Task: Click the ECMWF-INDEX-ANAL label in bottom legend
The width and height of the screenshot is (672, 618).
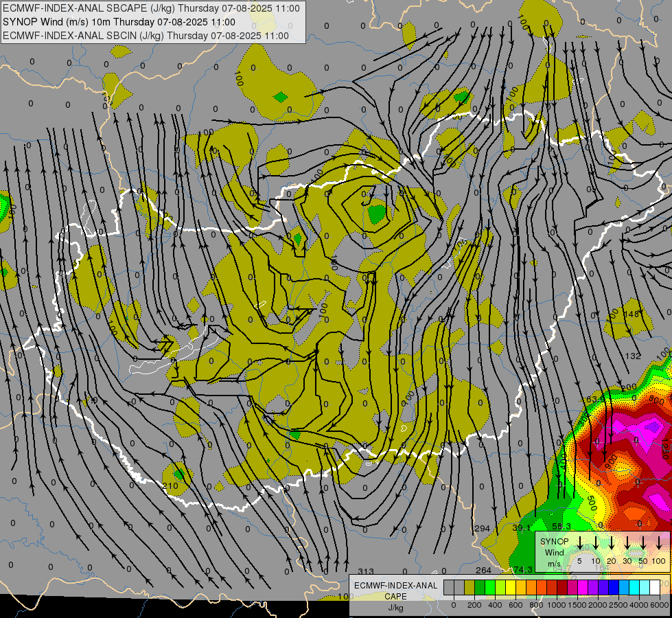Action: point(395,586)
